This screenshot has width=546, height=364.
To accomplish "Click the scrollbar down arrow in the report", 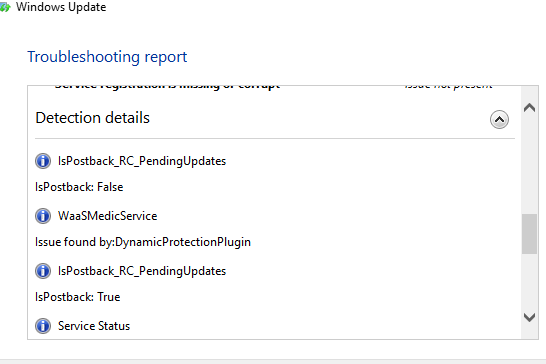I will coord(529,317).
